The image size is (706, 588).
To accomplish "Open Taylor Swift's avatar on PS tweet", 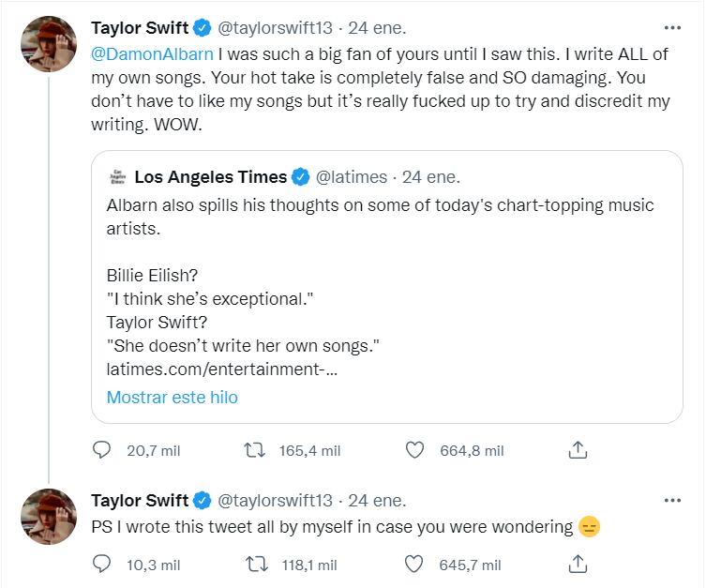I will (x=48, y=517).
